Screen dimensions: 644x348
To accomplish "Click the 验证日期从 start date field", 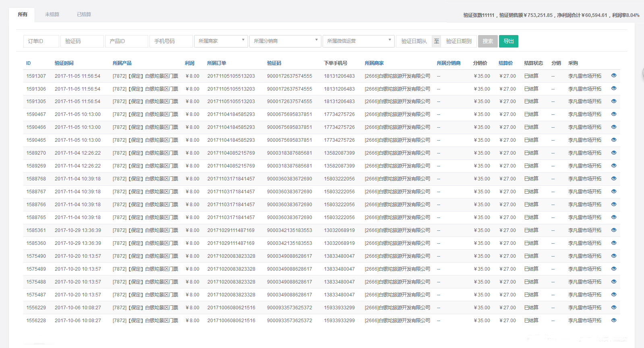I will [414, 41].
